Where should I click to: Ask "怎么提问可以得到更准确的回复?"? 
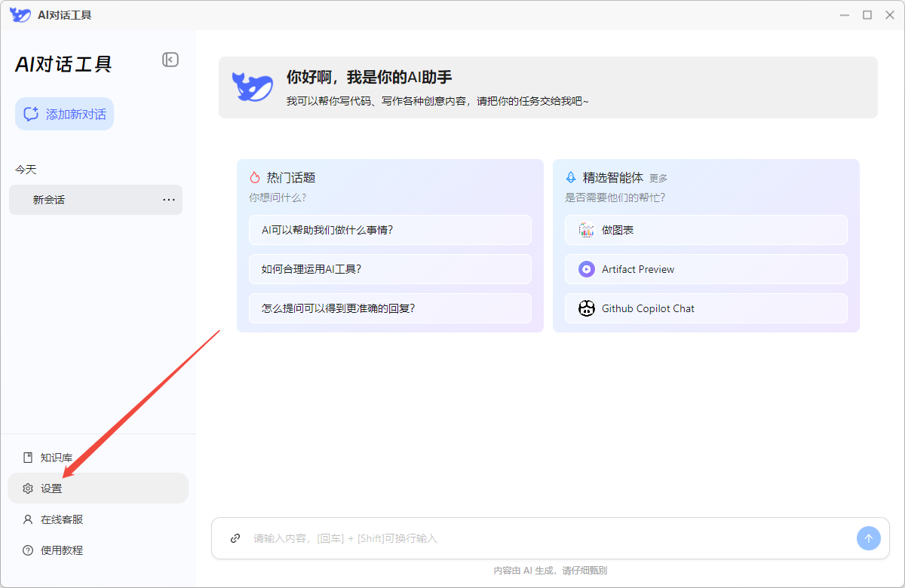click(x=390, y=308)
